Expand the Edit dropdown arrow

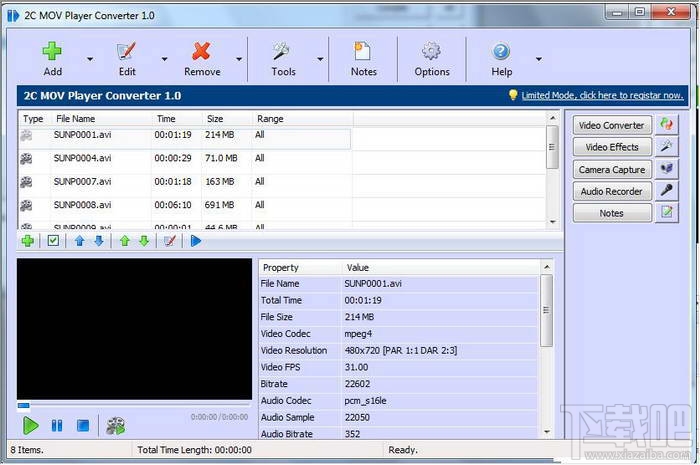click(164, 59)
